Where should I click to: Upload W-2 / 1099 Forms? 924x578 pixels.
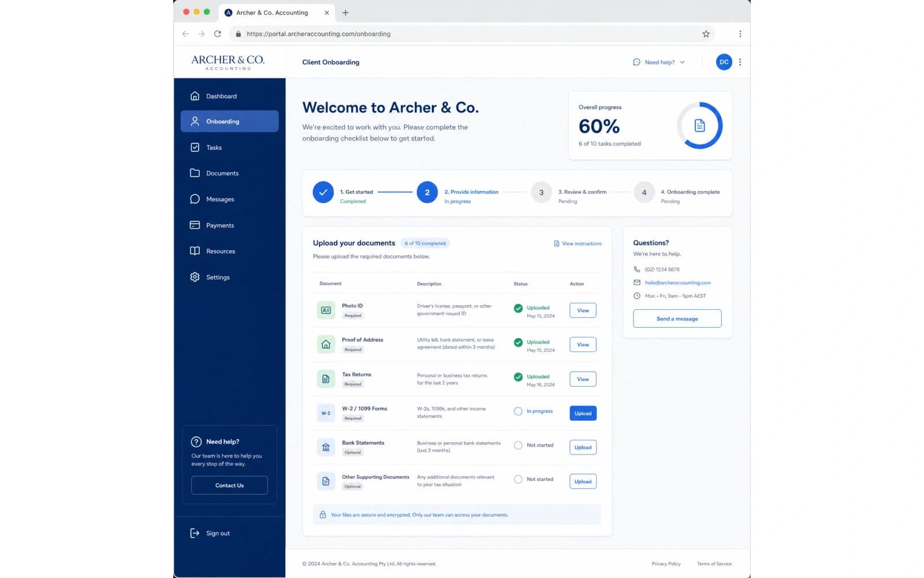[x=583, y=413]
